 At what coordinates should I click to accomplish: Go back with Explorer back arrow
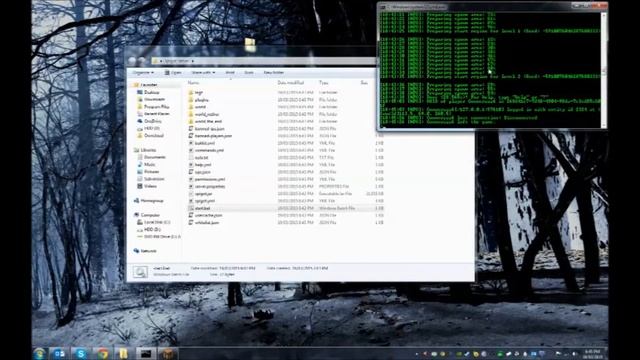coord(132,61)
